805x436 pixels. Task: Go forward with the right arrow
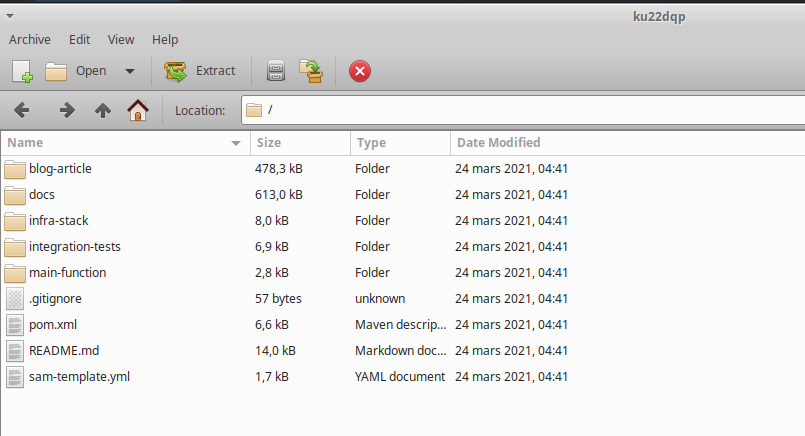67,110
